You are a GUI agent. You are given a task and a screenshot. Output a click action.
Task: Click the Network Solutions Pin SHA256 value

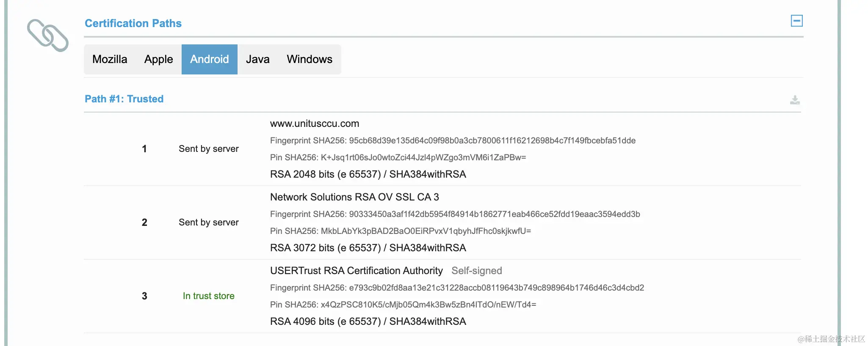pos(426,231)
